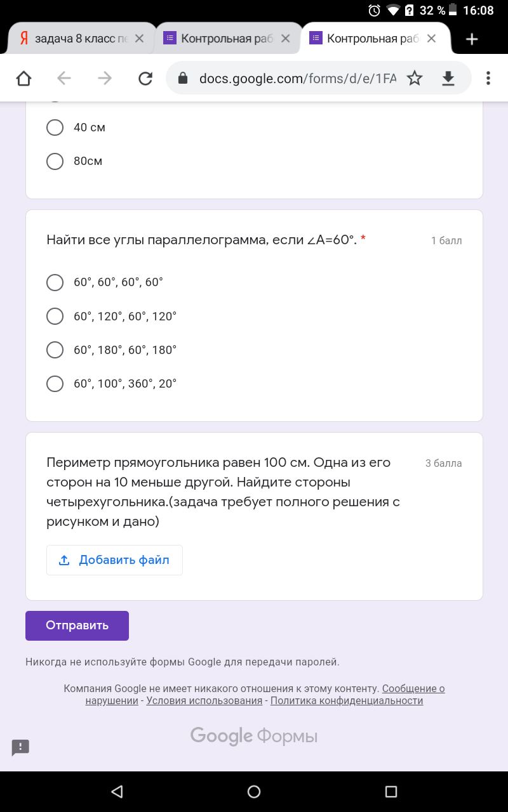The image size is (508, 812).
Task: Reload the page with refresh icon
Action: 145,78
